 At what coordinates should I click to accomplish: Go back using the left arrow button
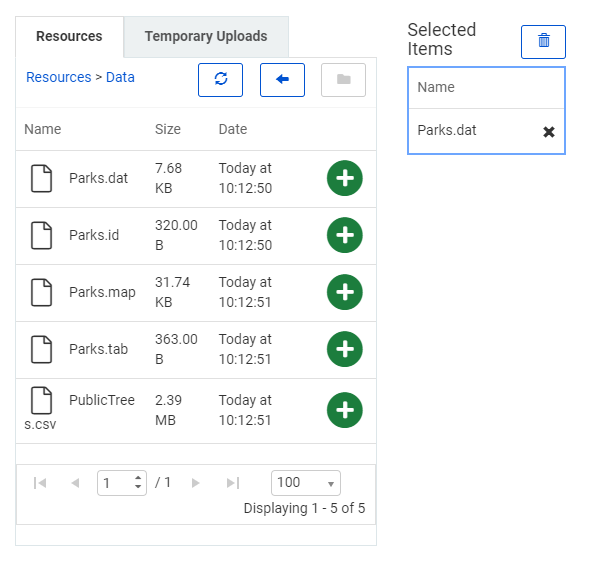click(x=282, y=80)
